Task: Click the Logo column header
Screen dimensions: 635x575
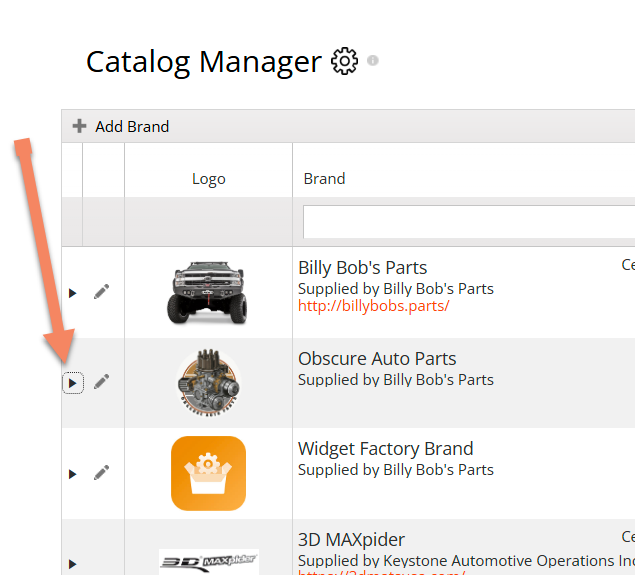Action: point(209,179)
